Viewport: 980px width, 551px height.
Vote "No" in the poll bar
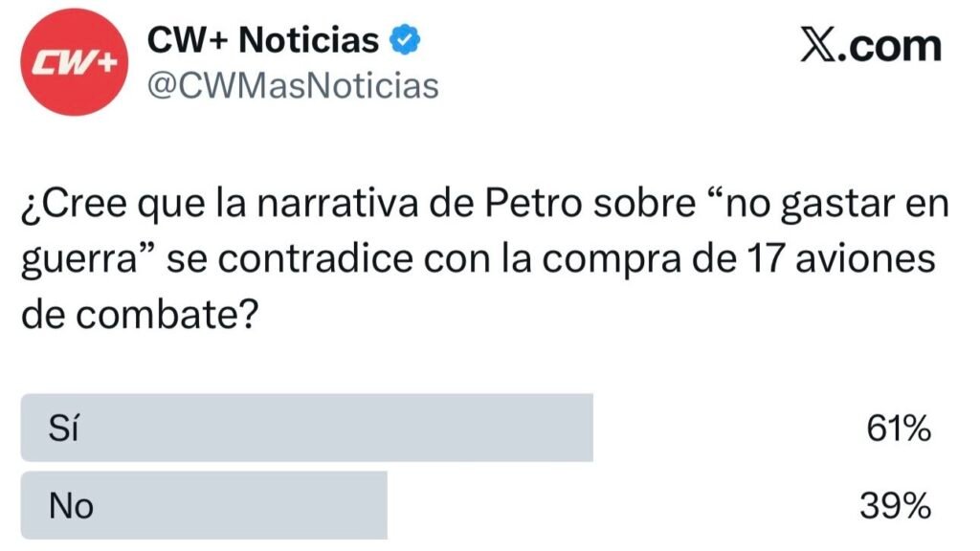pyautogui.click(x=204, y=504)
